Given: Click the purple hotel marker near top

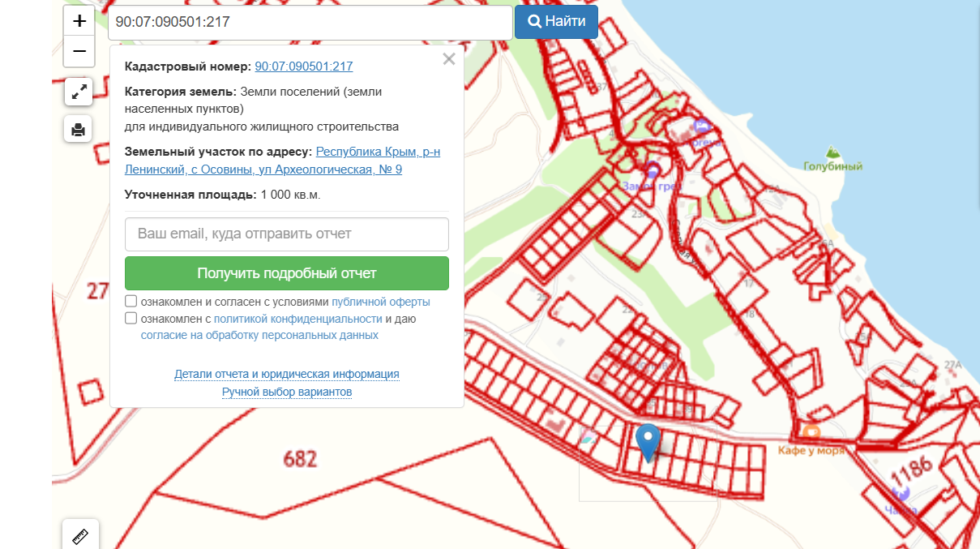Looking at the screenshot, I should tap(702, 126).
